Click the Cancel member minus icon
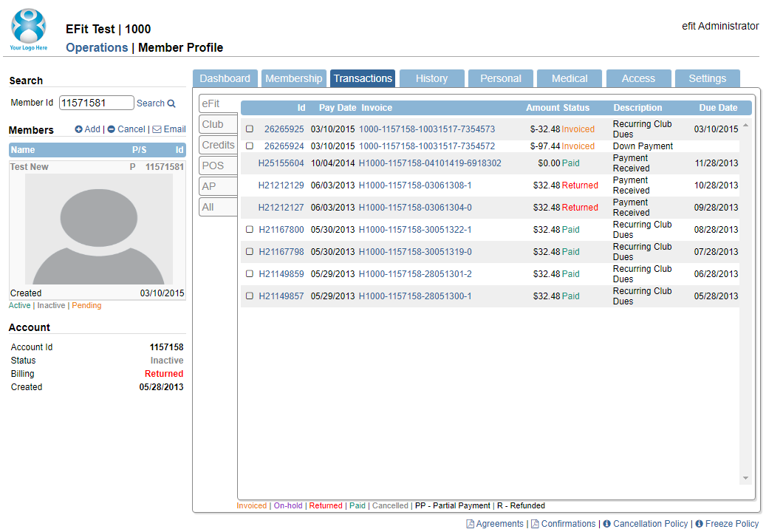The height and width of the screenshot is (532, 766). click(112, 129)
